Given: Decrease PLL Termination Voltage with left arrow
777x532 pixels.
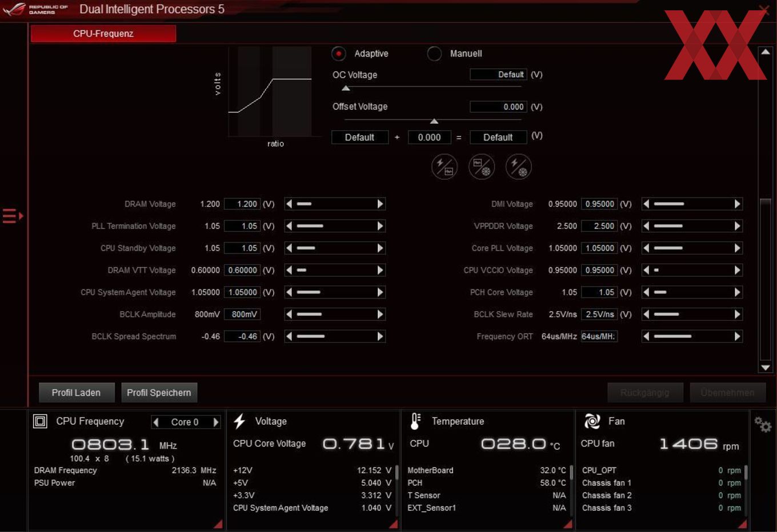Looking at the screenshot, I should [289, 226].
